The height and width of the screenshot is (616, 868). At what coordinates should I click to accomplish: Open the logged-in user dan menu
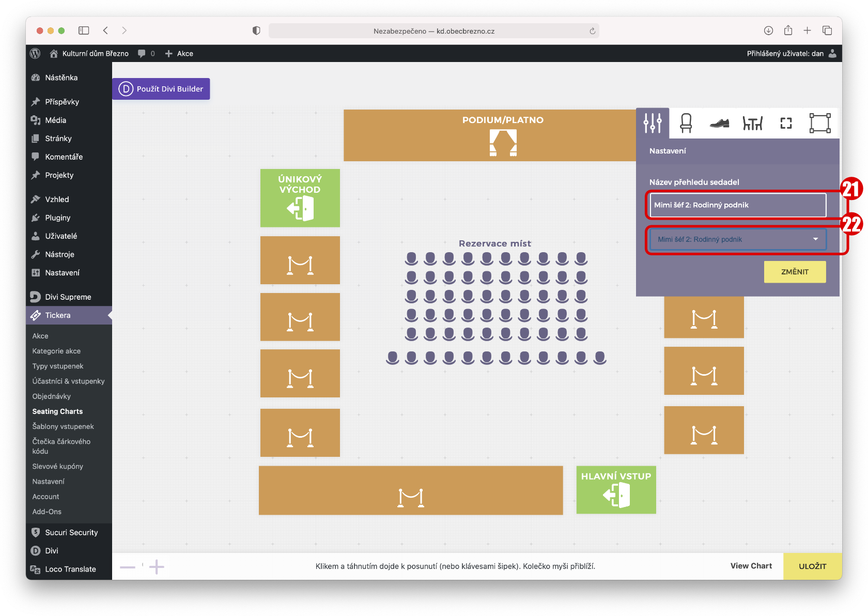[x=791, y=54]
